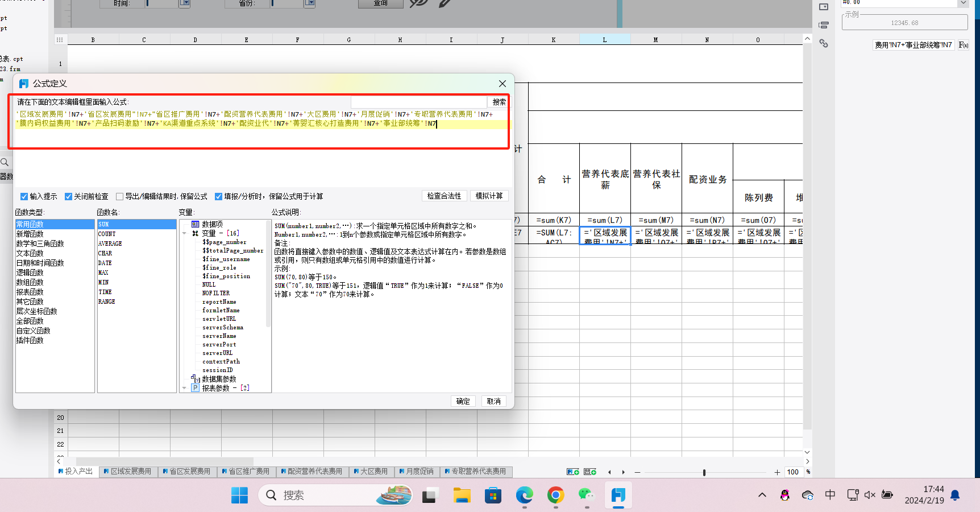980x512 pixels.
Task: Click the volume muted tray icon
Action: [870, 495]
